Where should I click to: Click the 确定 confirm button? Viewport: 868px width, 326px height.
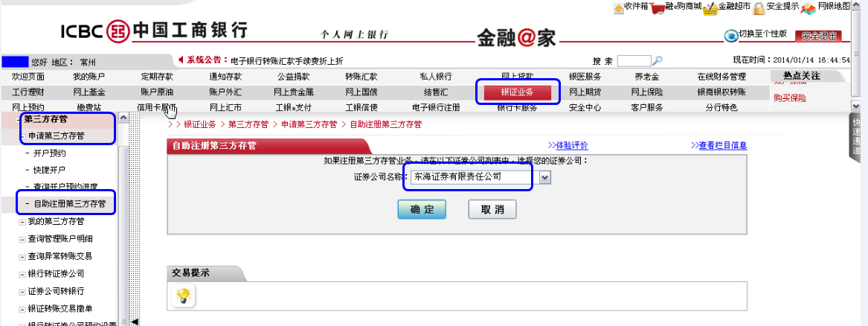click(421, 210)
